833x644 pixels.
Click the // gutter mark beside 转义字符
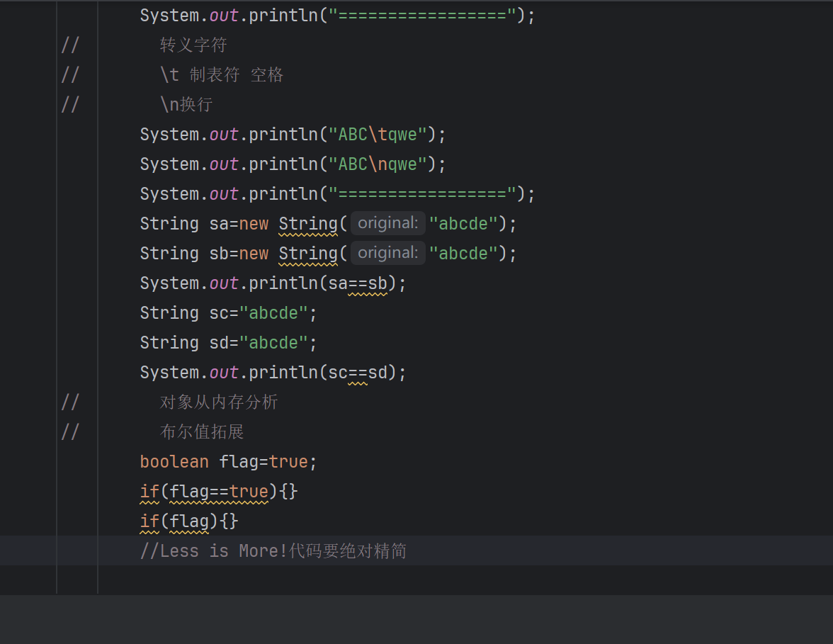tap(70, 45)
